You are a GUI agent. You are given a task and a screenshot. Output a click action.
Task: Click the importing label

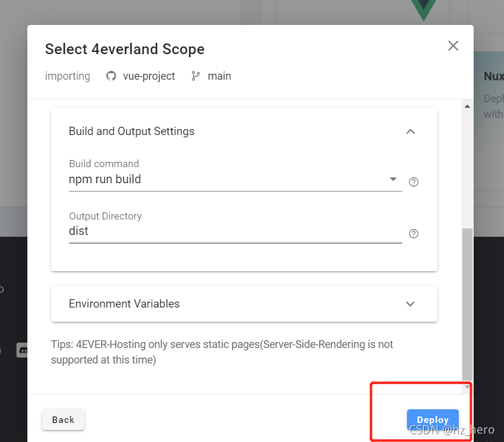(67, 76)
